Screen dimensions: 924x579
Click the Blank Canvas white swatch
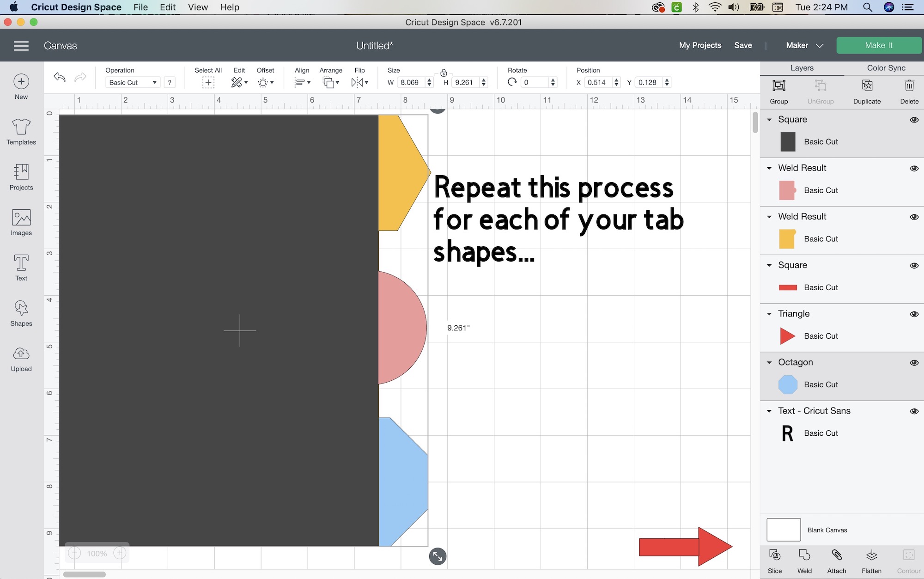pos(784,530)
